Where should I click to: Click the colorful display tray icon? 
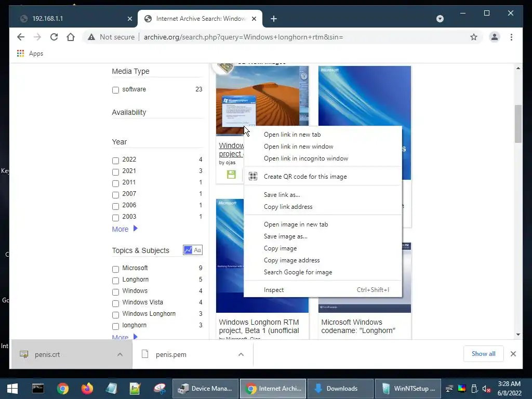(x=462, y=389)
